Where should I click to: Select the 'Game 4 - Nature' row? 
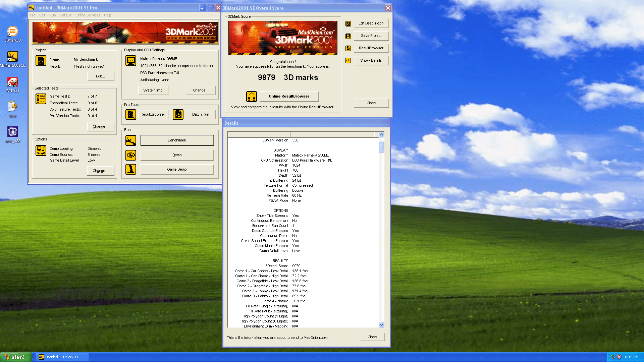coord(303,301)
